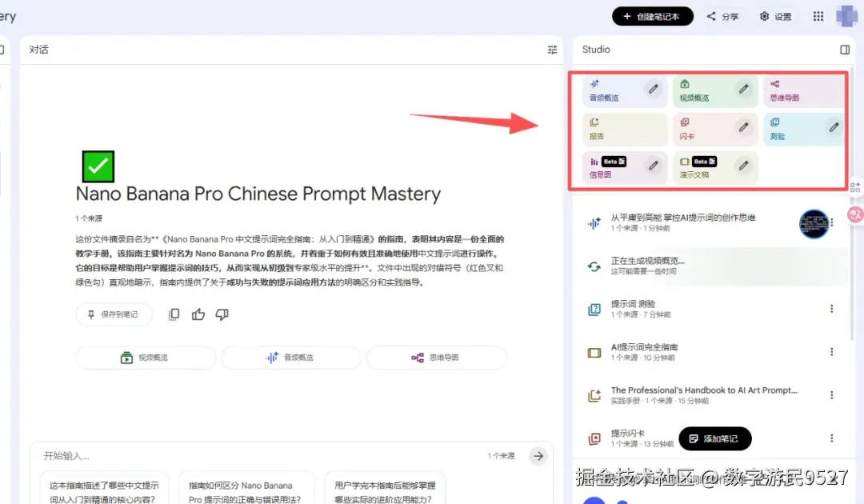
Task: Copy the notebook summary text
Action: (x=173, y=314)
